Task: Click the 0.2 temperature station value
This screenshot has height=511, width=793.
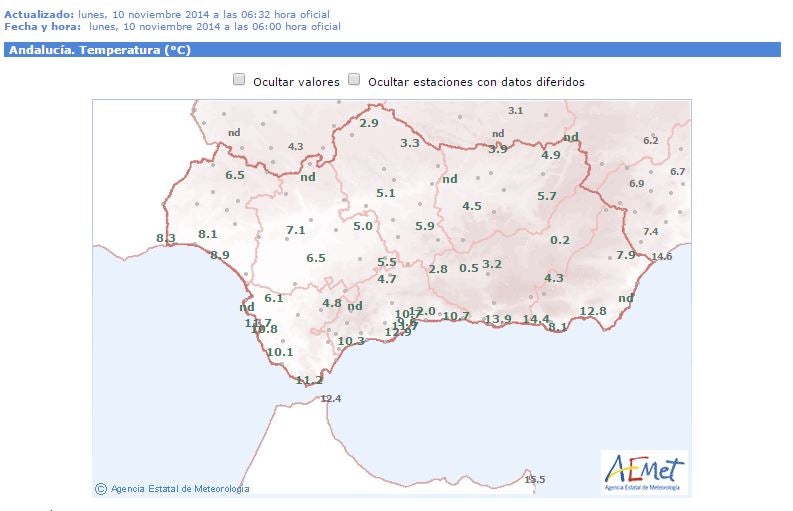Action: [x=560, y=240]
